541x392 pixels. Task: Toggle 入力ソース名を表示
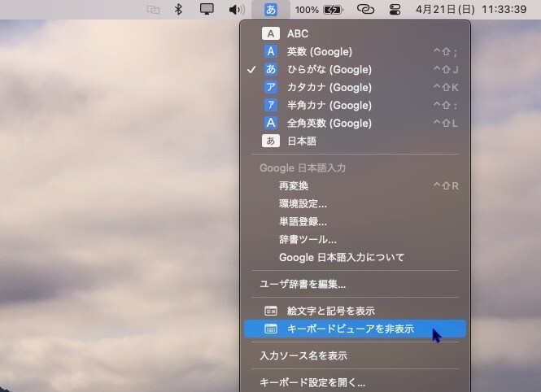click(x=355, y=355)
